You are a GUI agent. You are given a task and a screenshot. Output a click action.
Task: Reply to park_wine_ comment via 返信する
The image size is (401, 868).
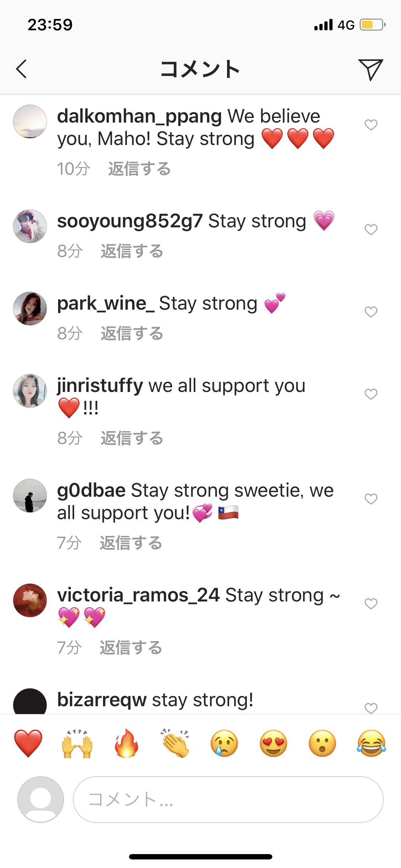(x=132, y=334)
